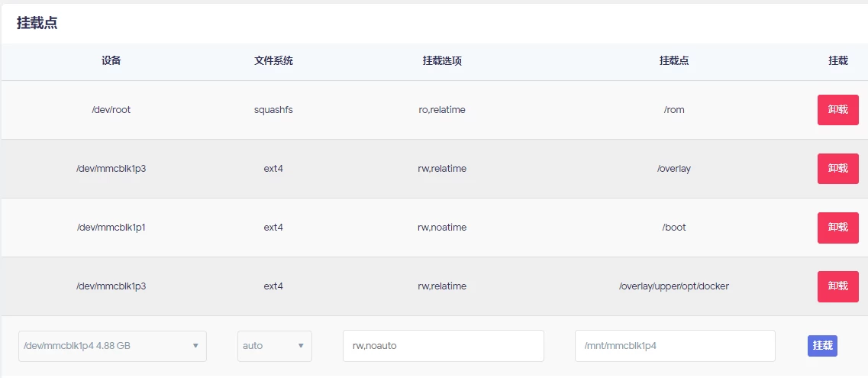Click the blue 挂载 mount button
Image resolution: width=868 pixels, height=378 pixels.
(822, 346)
